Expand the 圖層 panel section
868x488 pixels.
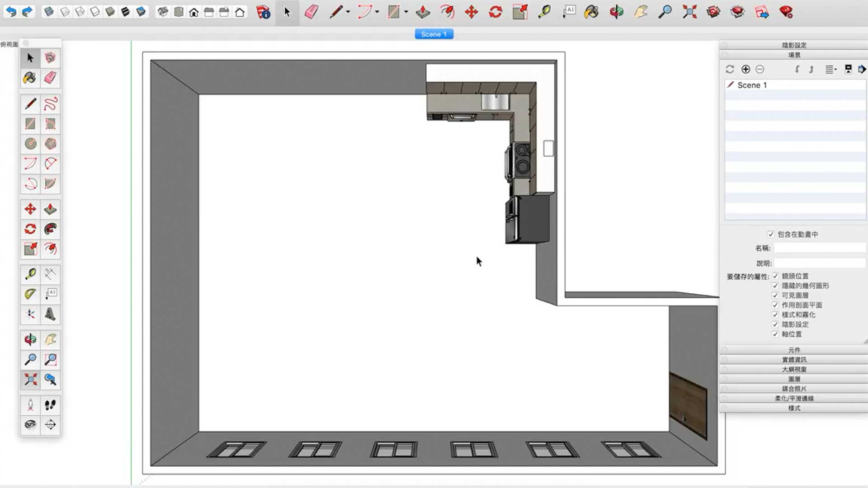point(794,379)
